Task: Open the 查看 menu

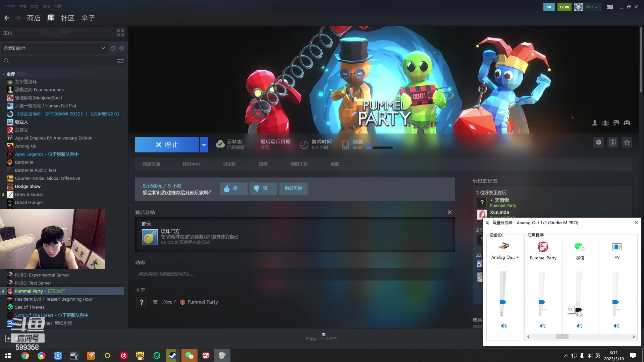Action: tap(23, 6)
